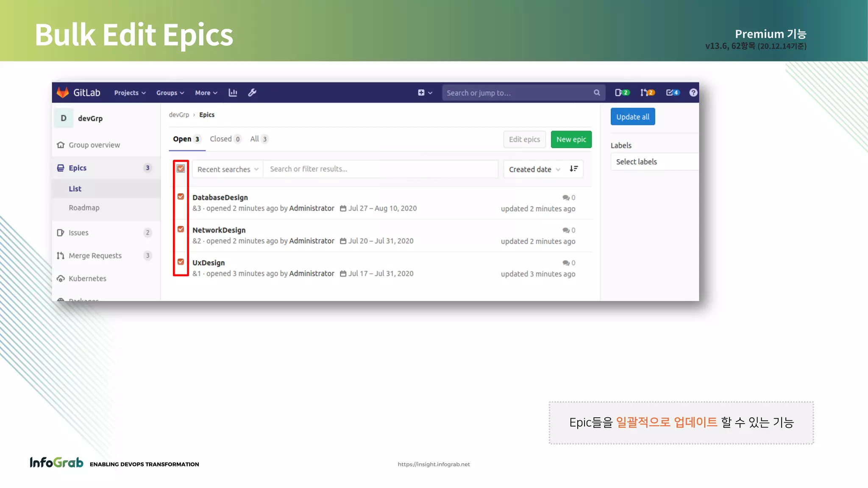The height and width of the screenshot is (488, 868).
Task: Open Issues in the sidebar
Action: pyautogui.click(x=105, y=233)
